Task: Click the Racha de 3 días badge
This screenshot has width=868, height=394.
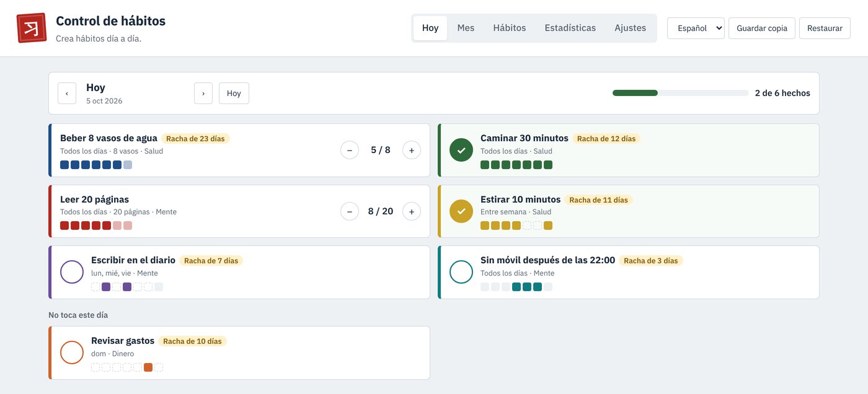Action: (651, 261)
